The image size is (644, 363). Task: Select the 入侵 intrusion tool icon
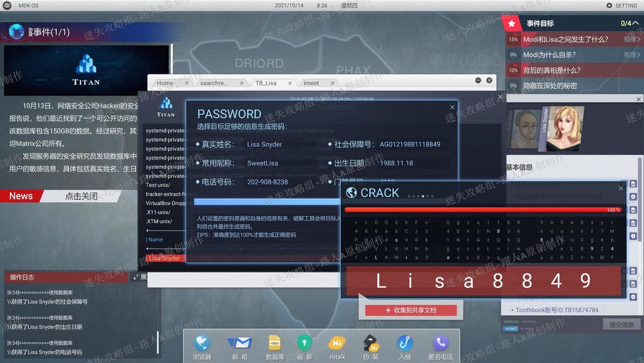[404, 346]
